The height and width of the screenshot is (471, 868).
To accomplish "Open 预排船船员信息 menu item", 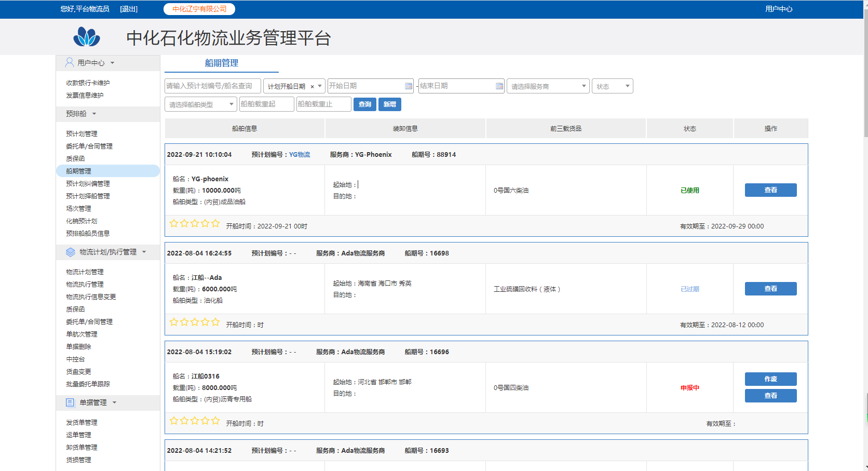I will [88, 233].
